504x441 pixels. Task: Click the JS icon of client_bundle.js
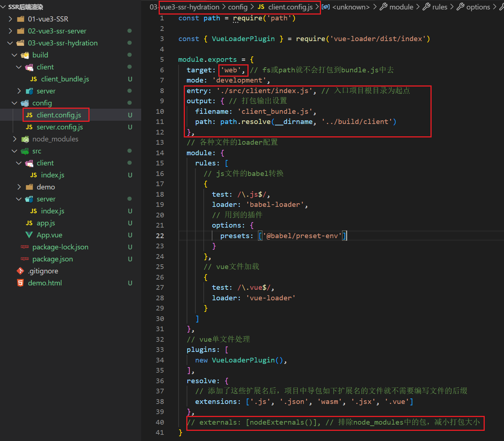coord(33,79)
